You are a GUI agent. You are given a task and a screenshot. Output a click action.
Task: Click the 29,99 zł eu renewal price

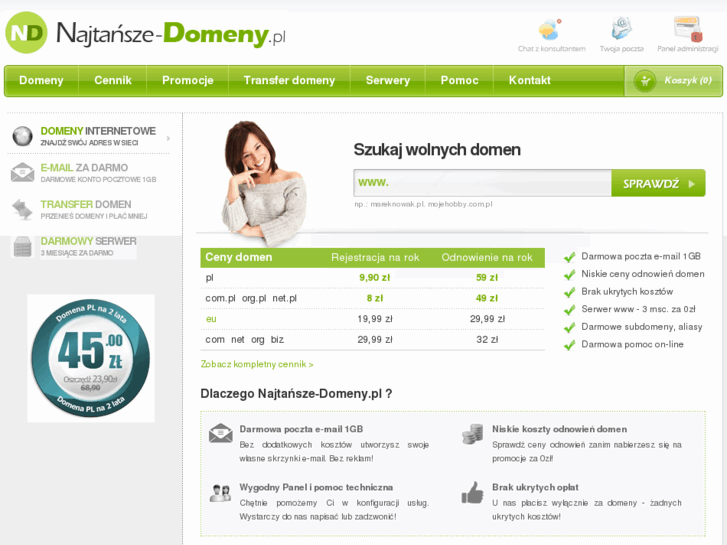click(x=487, y=319)
